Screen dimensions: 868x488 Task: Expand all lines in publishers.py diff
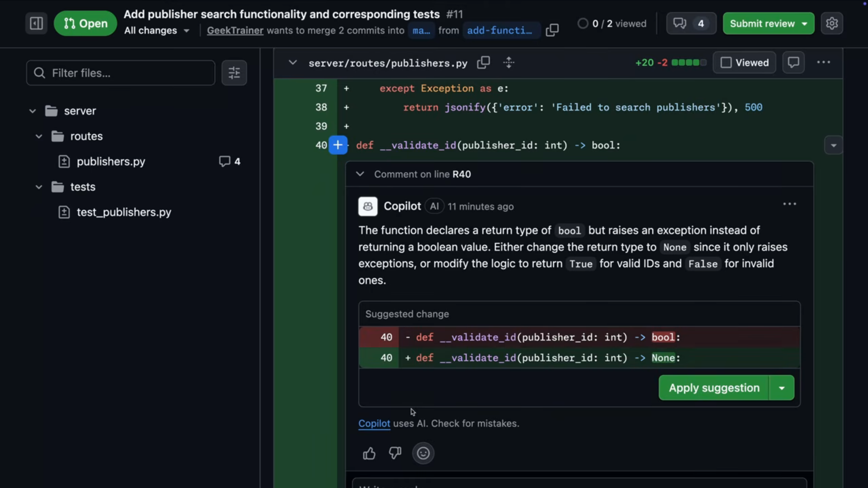click(x=509, y=62)
